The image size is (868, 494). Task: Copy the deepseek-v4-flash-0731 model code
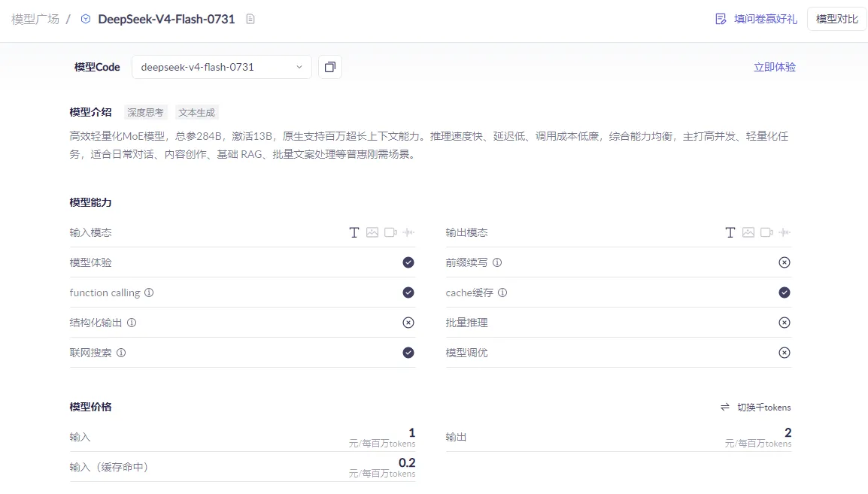pos(330,67)
